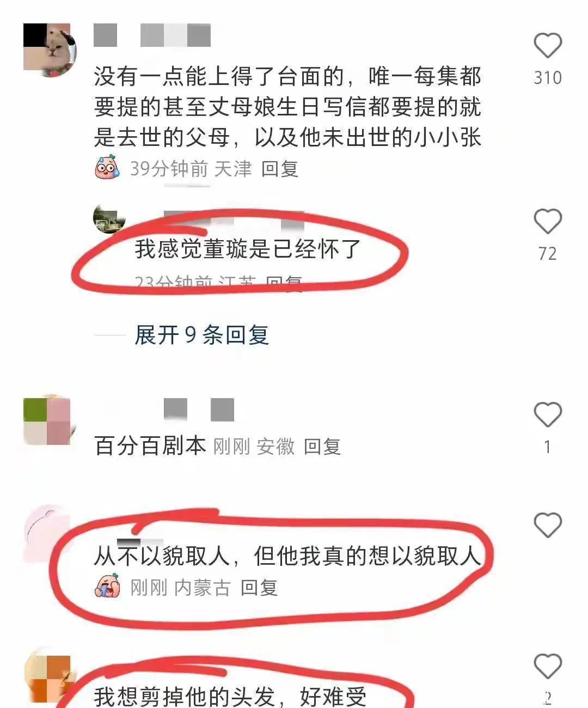The height and width of the screenshot is (708, 588).
Task: Like the reply with 72 likes
Action: (547, 222)
